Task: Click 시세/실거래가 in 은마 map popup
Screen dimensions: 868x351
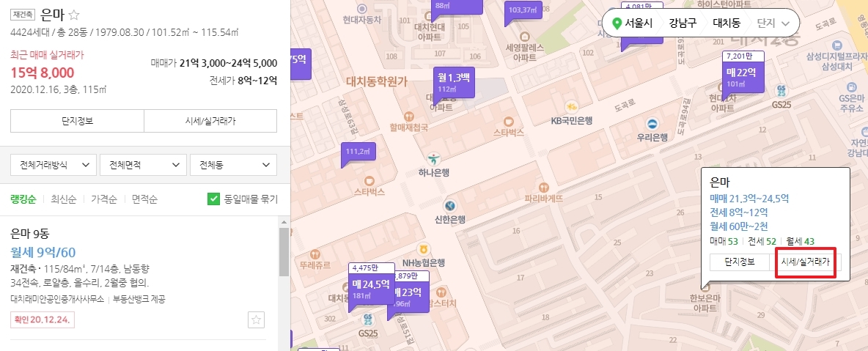Action: [806, 262]
